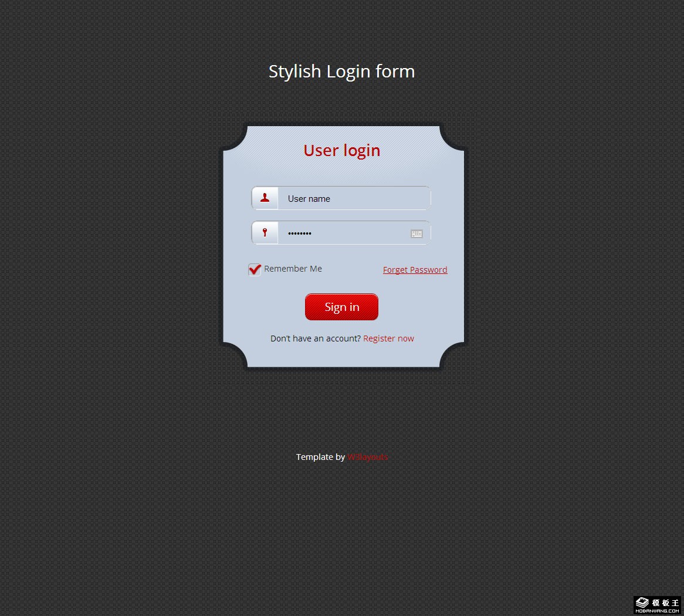This screenshot has width=684, height=616.
Task: Click the "Don't have an account?" text
Action: (315, 339)
